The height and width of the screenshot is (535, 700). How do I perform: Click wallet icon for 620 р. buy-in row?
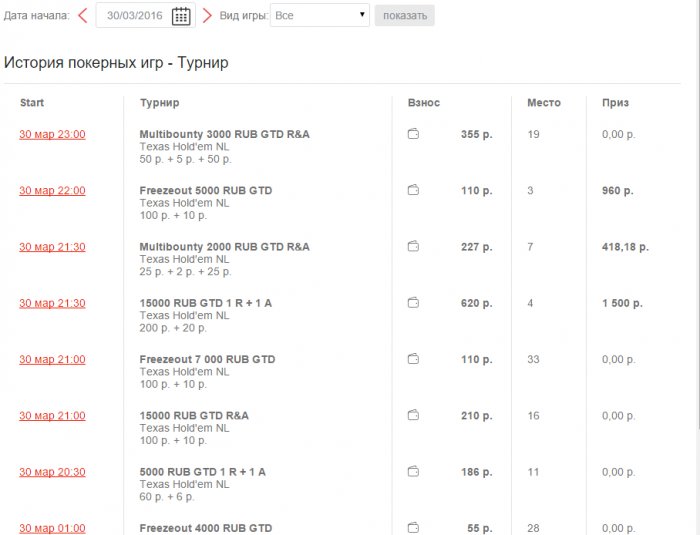point(413,303)
